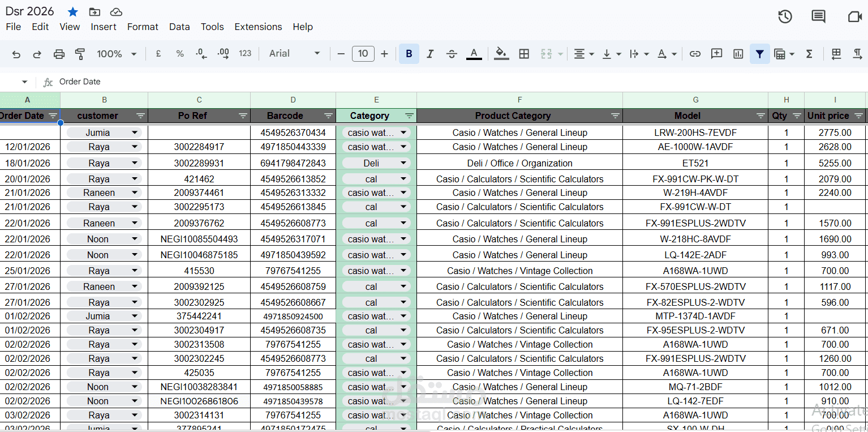868x432 pixels.
Task: Open the View menu
Action: click(70, 27)
